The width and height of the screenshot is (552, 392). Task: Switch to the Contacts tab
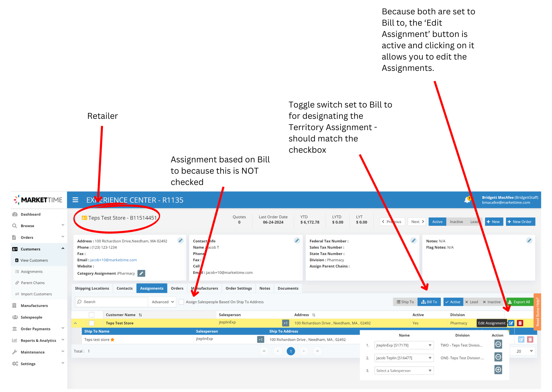pyautogui.click(x=124, y=288)
